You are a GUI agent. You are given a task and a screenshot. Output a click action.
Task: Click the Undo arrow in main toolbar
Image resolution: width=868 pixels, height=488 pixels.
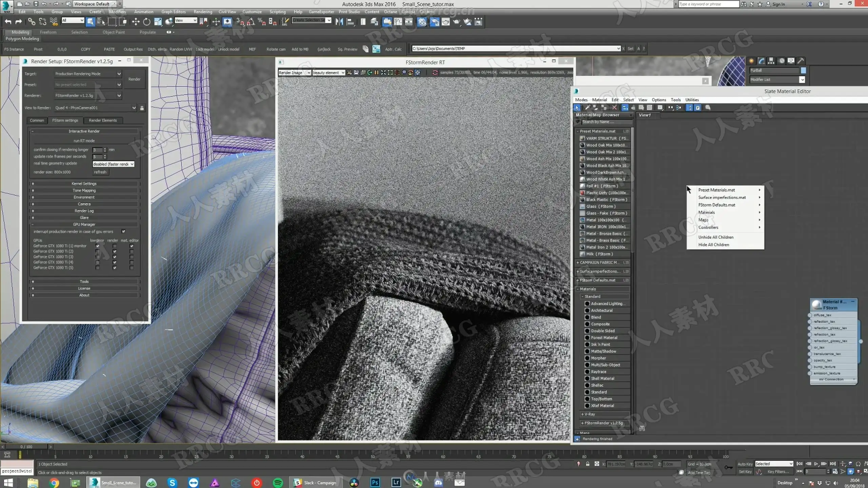pyautogui.click(x=8, y=22)
